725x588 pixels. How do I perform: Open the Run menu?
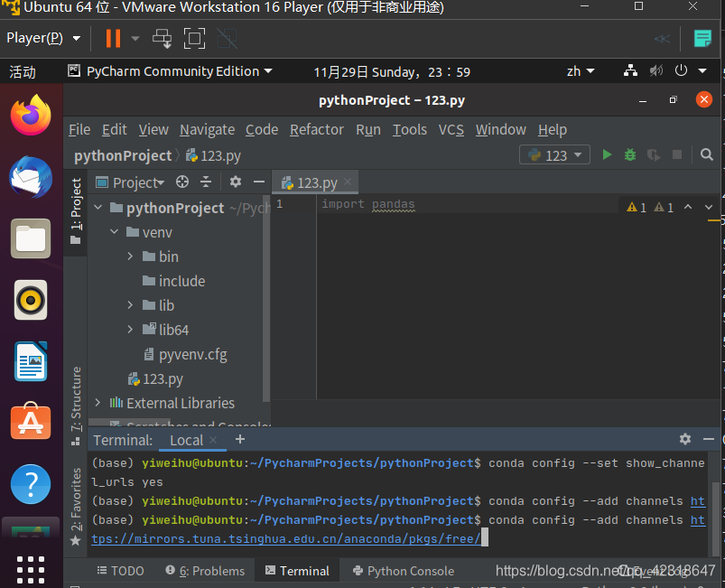368,129
